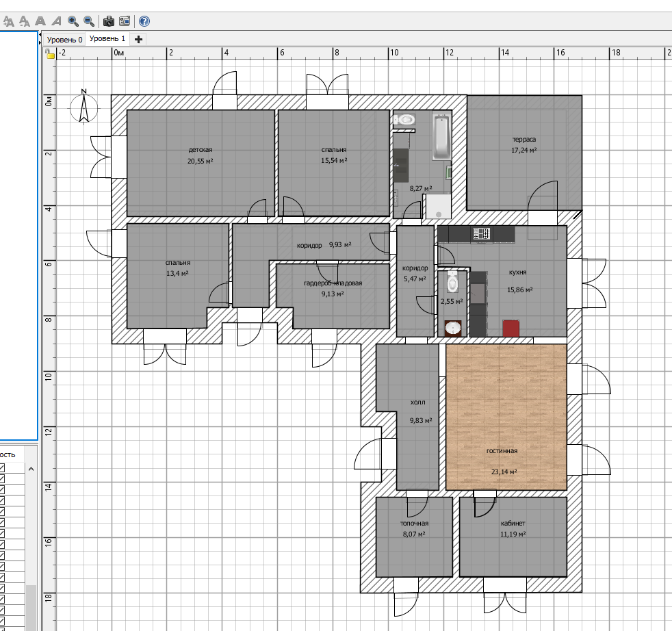
Task: Click the гостинная room label
Action: 502,450
